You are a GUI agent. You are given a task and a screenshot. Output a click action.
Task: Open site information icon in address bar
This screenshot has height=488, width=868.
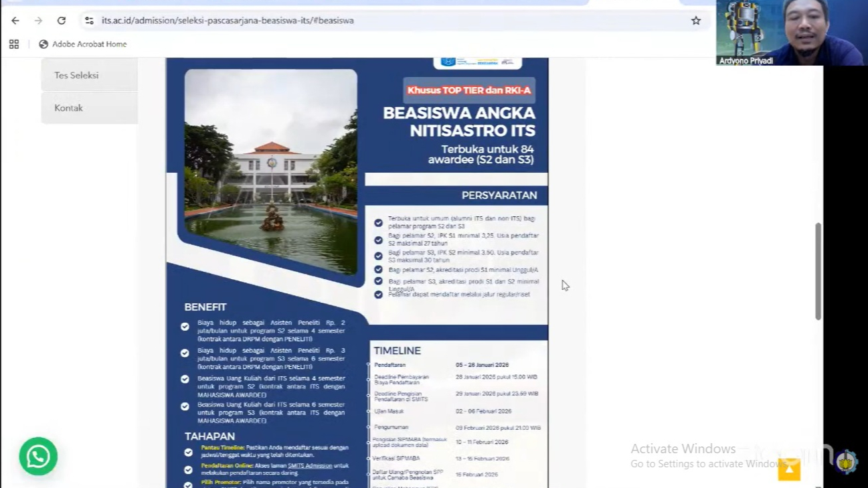pyautogui.click(x=89, y=21)
